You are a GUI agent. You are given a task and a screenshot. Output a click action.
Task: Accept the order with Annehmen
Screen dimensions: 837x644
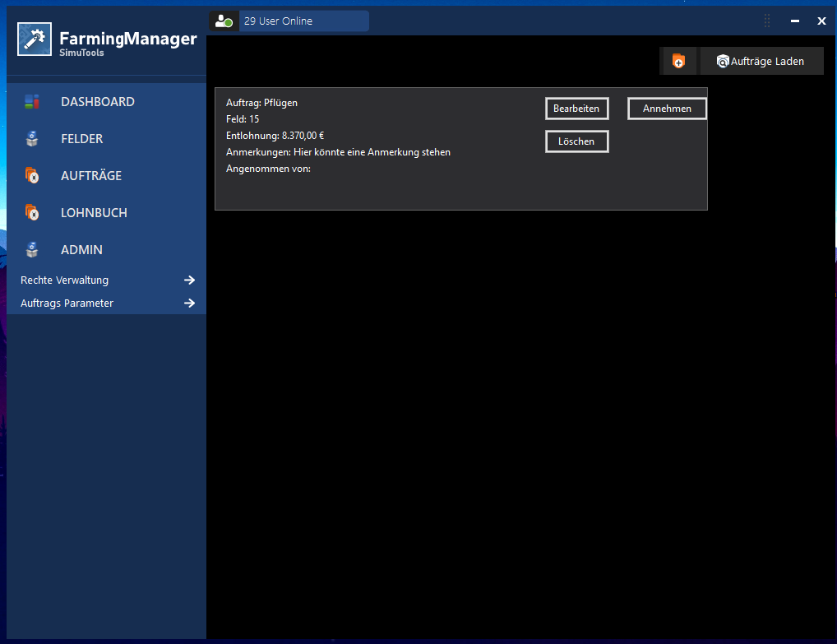[x=667, y=109]
